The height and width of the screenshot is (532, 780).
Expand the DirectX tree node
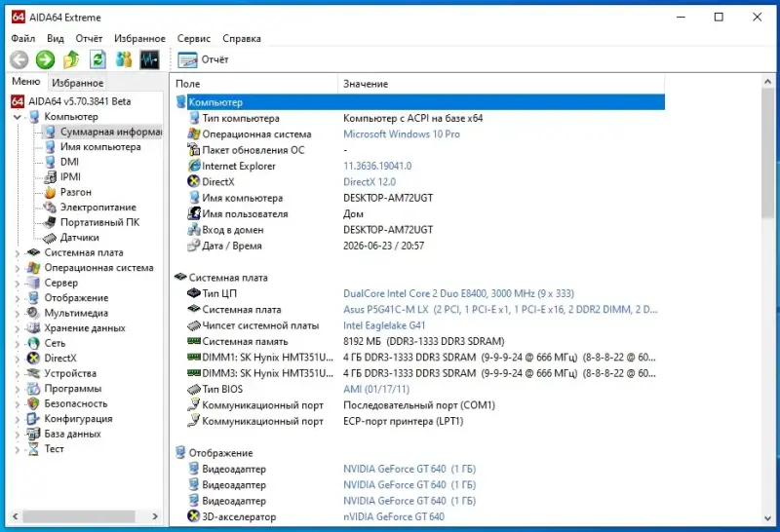[x=18, y=359]
